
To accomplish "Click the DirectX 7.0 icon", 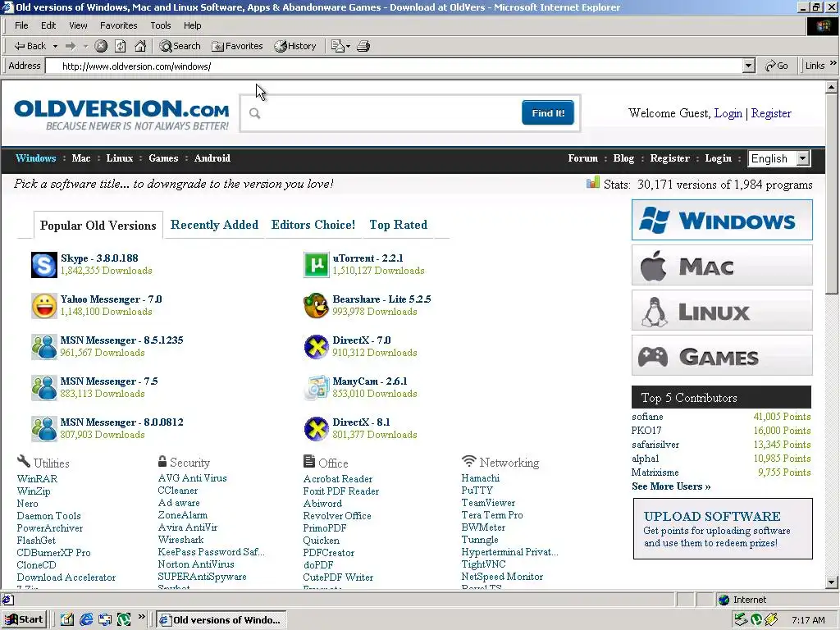I will click(x=316, y=347).
